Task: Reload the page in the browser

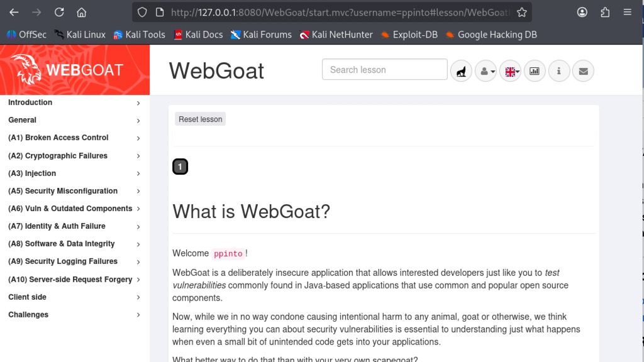Action: point(59,12)
